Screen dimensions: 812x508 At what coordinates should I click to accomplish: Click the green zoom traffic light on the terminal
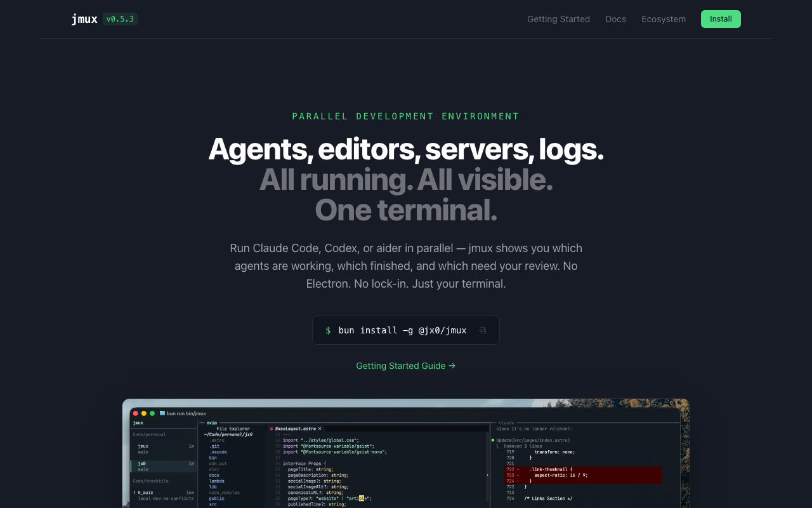point(152,413)
